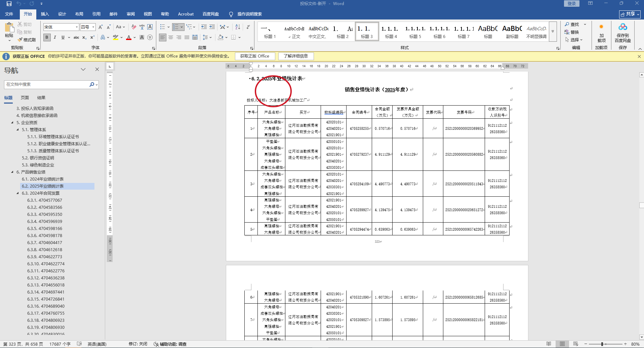The width and height of the screenshot is (644, 348).
Task: Open the font name dropdown
Action: click(x=77, y=27)
